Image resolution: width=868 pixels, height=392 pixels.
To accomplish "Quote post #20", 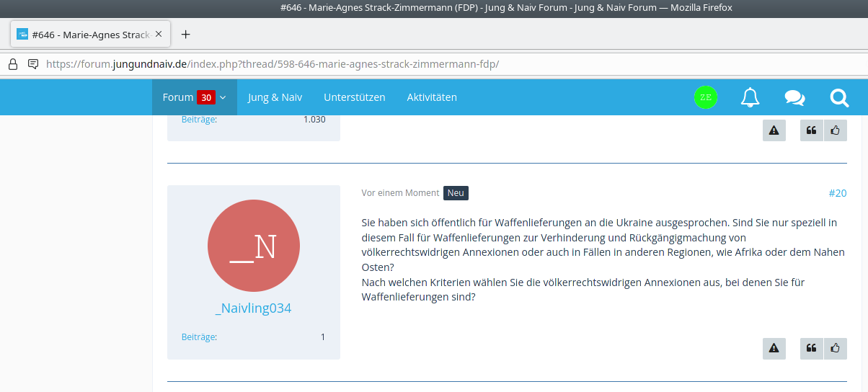I will pyautogui.click(x=811, y=348).
